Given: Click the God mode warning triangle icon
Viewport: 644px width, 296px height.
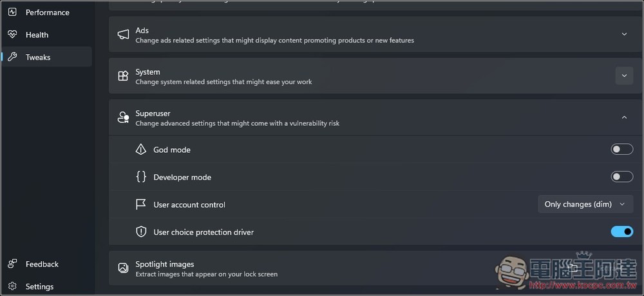Looking at the screenshot, I should point(141,149).
